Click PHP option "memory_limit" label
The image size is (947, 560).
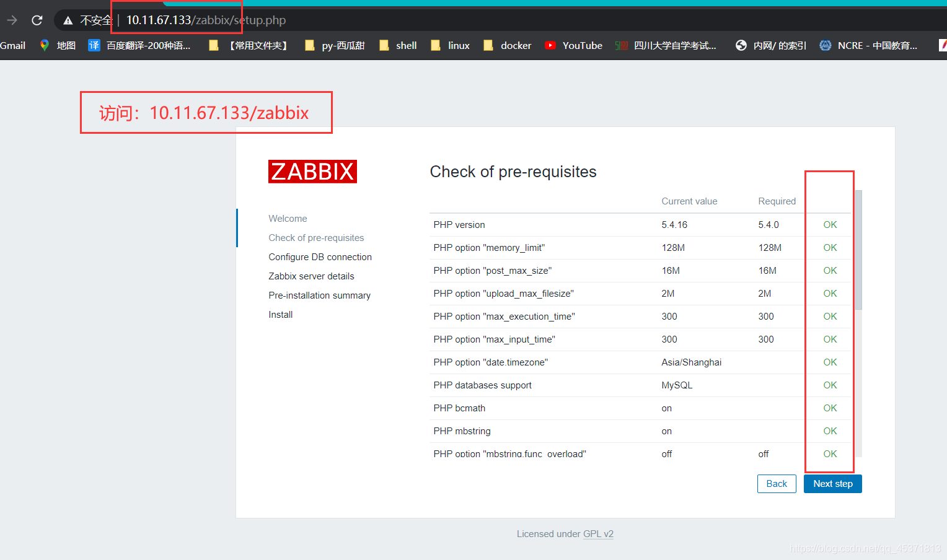pos(489,248)
